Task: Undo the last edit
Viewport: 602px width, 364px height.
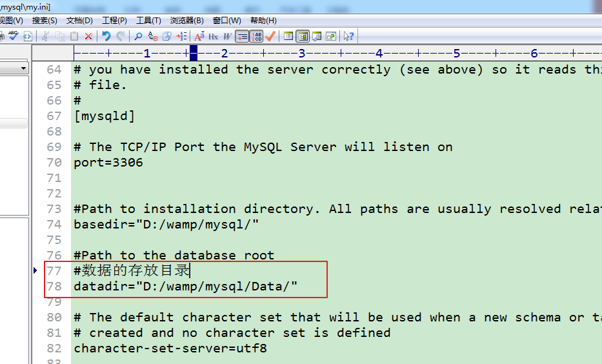Action: 106,36
